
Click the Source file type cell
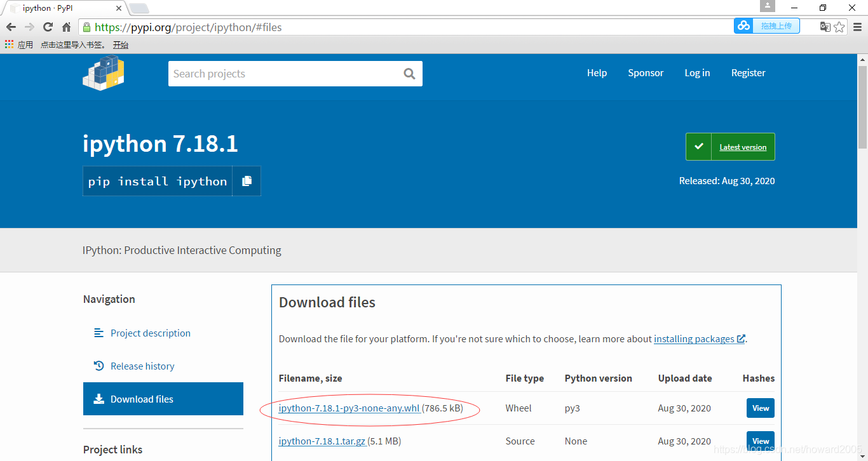click(520, 441)
